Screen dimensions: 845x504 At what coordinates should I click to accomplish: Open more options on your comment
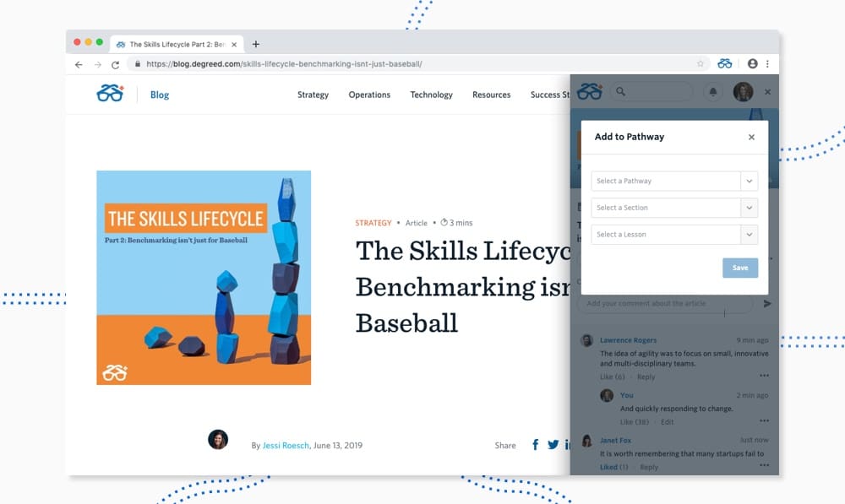click(x=764, y=420)
